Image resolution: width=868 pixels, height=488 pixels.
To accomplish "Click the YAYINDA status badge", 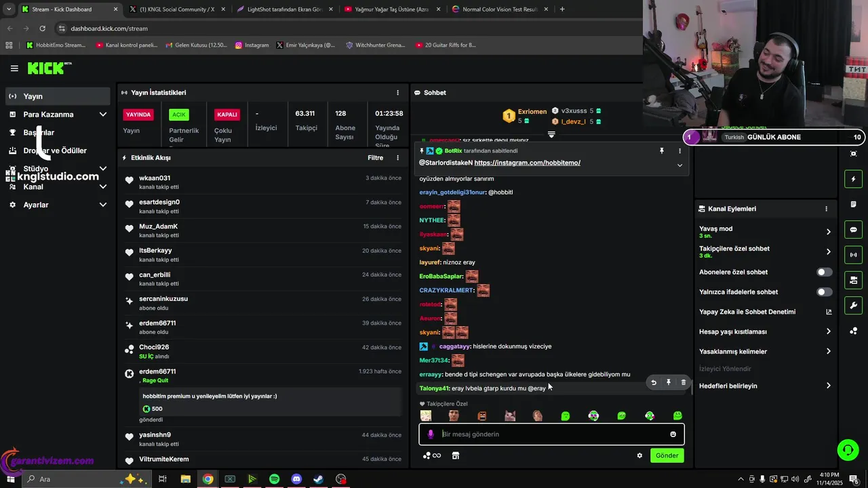I will click(x=139, y=115).
